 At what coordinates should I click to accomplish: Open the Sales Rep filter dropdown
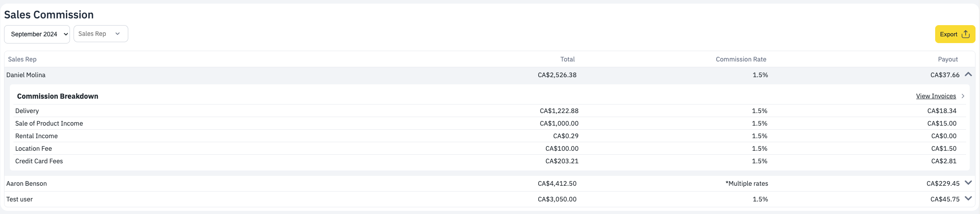(101, 34)
